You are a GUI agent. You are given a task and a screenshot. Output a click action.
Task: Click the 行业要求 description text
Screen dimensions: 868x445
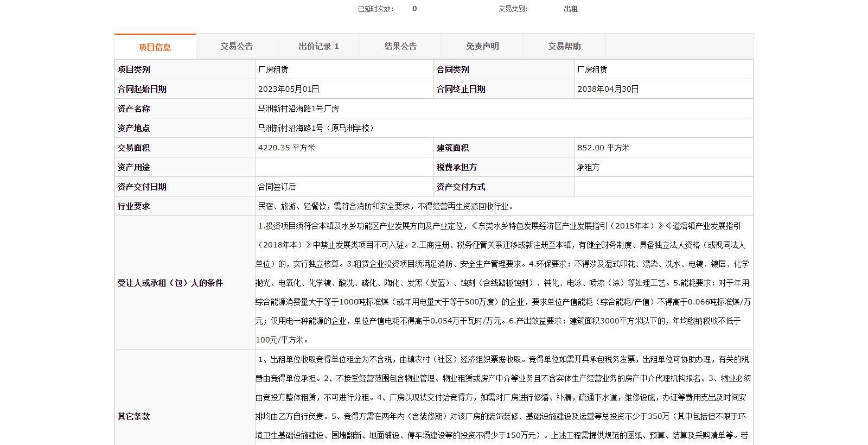tap(386, 206)
